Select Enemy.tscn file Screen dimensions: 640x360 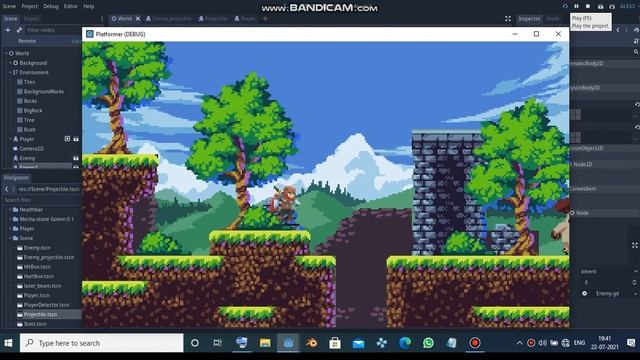coord(37,248)
